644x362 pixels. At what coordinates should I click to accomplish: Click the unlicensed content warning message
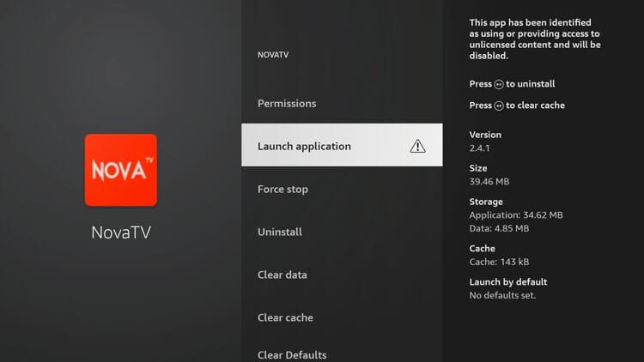tap(535, 39)
